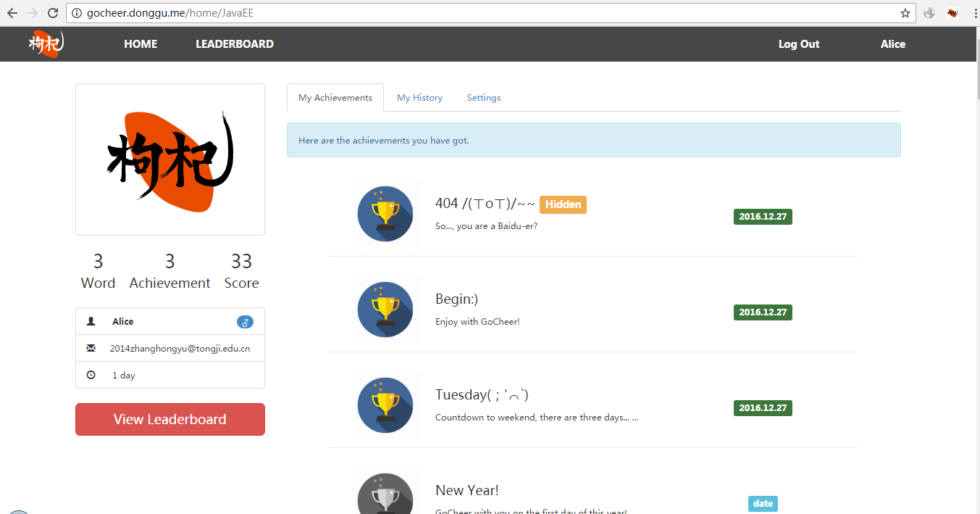The width and height of the screenshot is (980, 514).
Task: Click the View Leaderboard button
Action: [x=170, y=419]
